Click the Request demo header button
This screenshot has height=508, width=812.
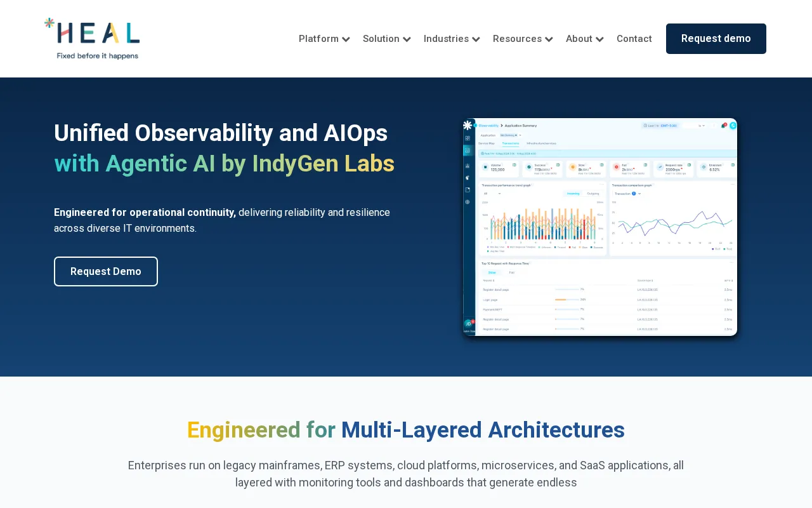pos(716,39)
